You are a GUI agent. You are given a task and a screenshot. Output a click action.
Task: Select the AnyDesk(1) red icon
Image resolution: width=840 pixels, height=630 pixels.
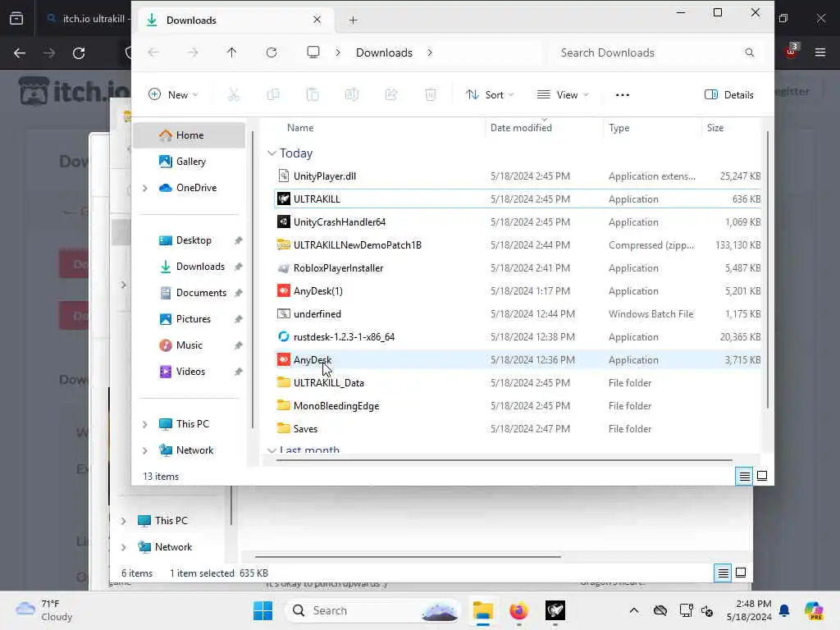coord(283,291)
